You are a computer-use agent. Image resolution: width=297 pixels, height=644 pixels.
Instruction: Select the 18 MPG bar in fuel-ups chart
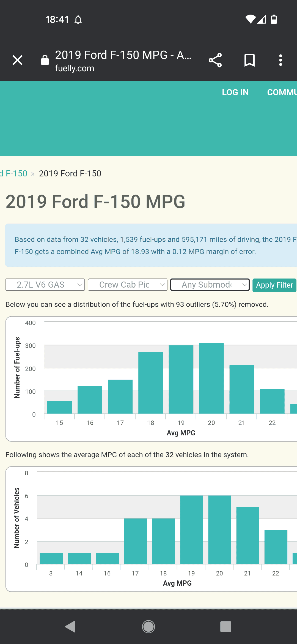[x=151, y=383]
